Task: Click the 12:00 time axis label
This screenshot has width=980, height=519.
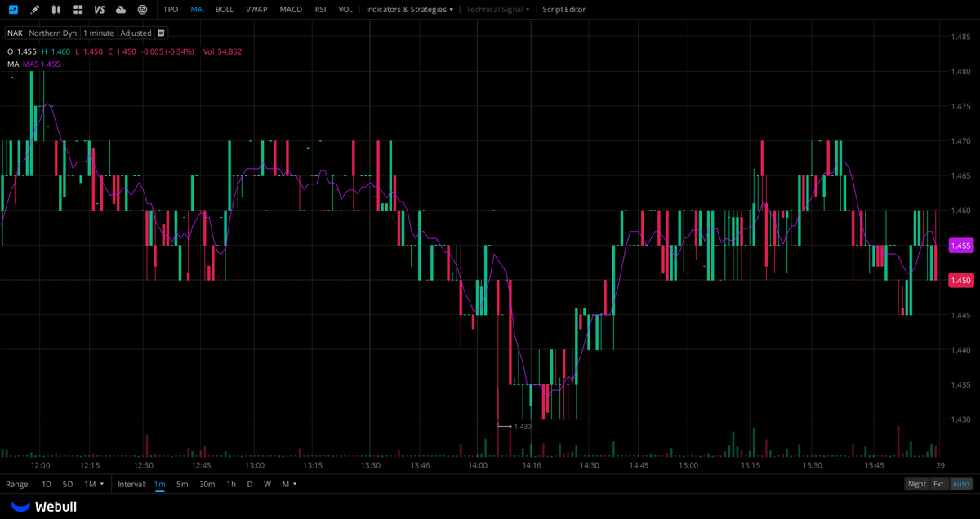Action: [x=40, y=465]
